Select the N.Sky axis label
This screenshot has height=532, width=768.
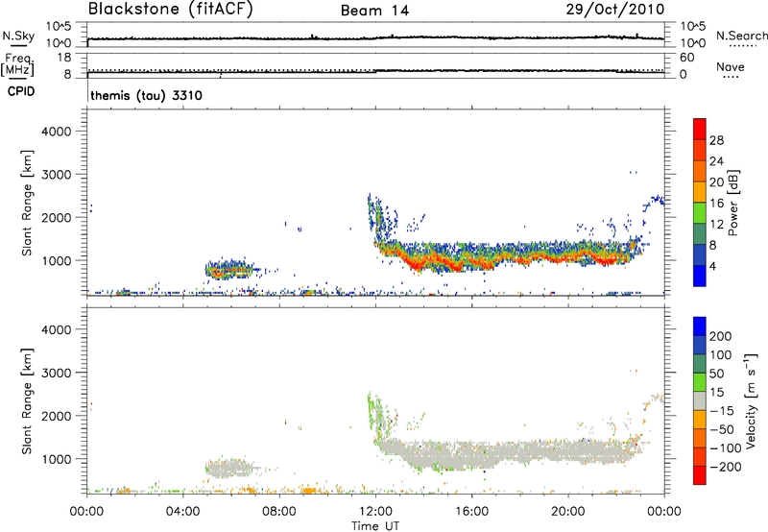(18, 36)
